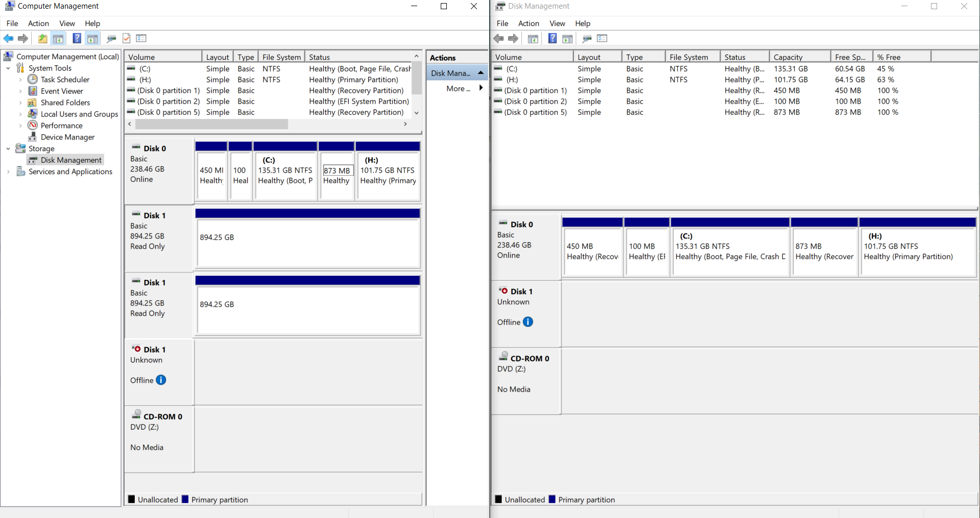The image size is (980, 518).
Task: Open View menu in Disk Management window
Action: [x=557, y=23]
